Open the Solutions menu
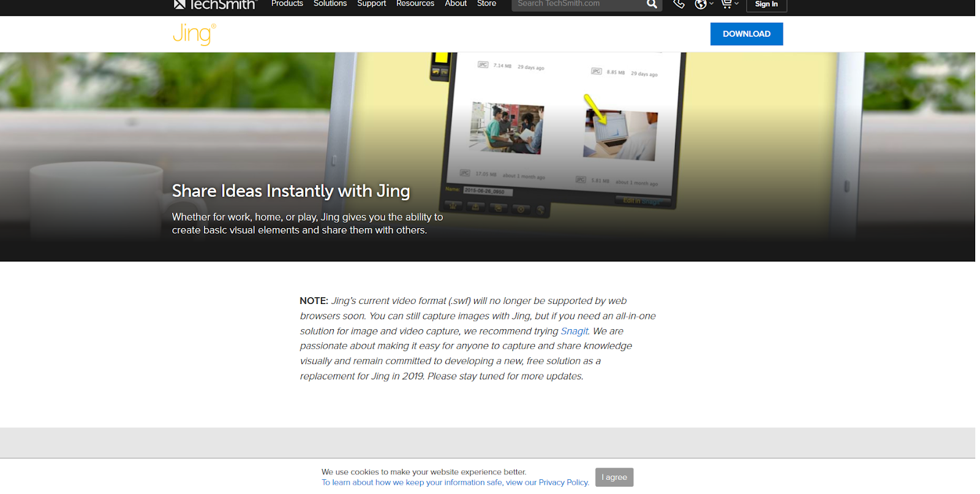 (x=330, y=4)
